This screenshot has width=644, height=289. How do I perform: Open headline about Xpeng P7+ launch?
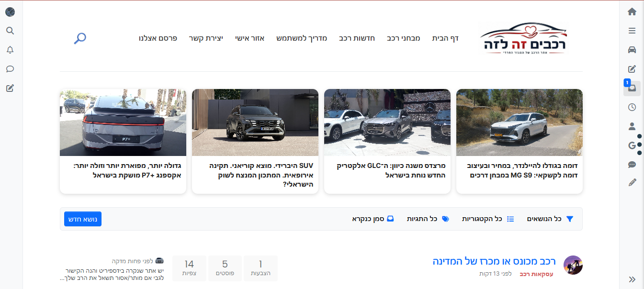[127, 171]
